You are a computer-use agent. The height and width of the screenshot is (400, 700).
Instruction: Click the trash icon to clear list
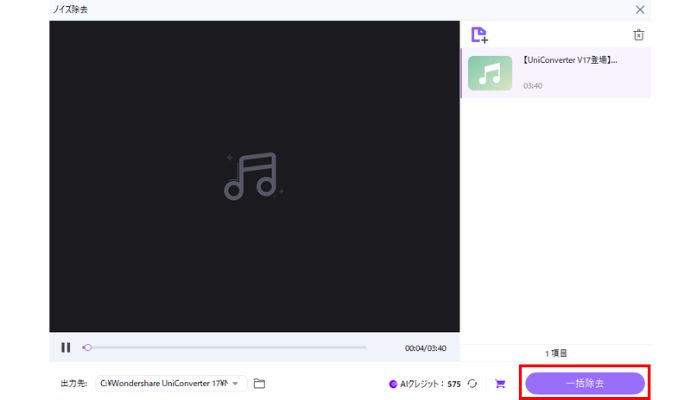pos(639,35)
